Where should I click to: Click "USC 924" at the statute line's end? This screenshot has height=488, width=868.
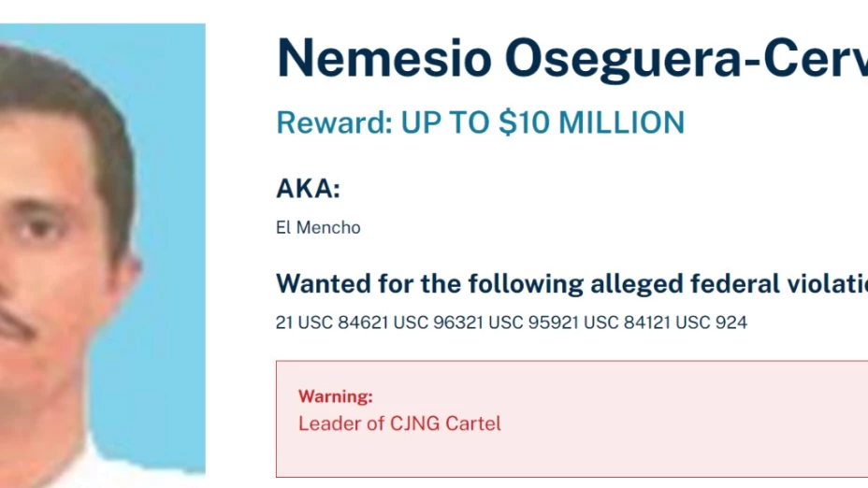(712, 322)
